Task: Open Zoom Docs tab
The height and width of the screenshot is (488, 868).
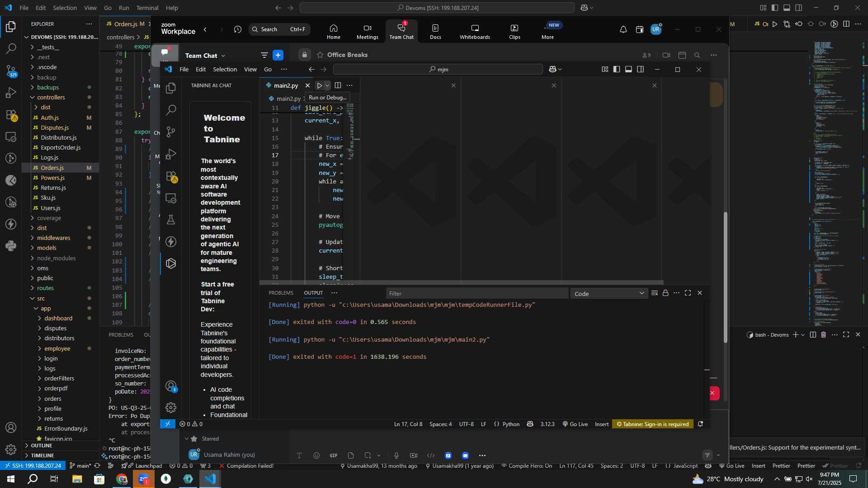Action: click(435, 32)
